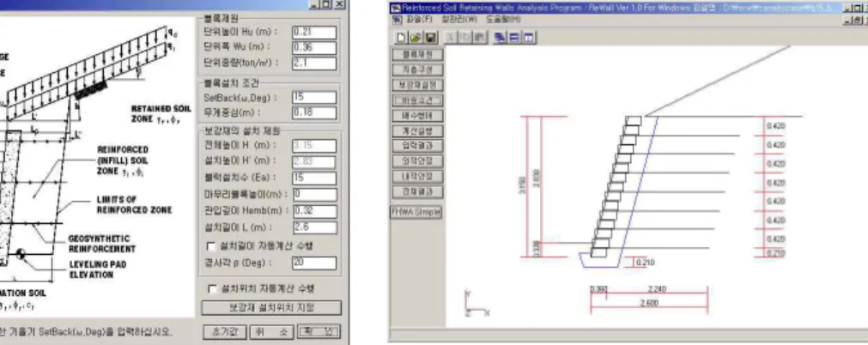Click the 배수형태 sidebar button
868x345 pixels.
pyautogui.click(x=418, y=116)
